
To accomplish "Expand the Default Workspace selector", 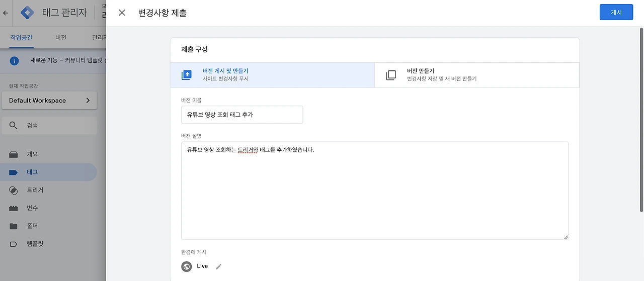I will tap(49, 101).
